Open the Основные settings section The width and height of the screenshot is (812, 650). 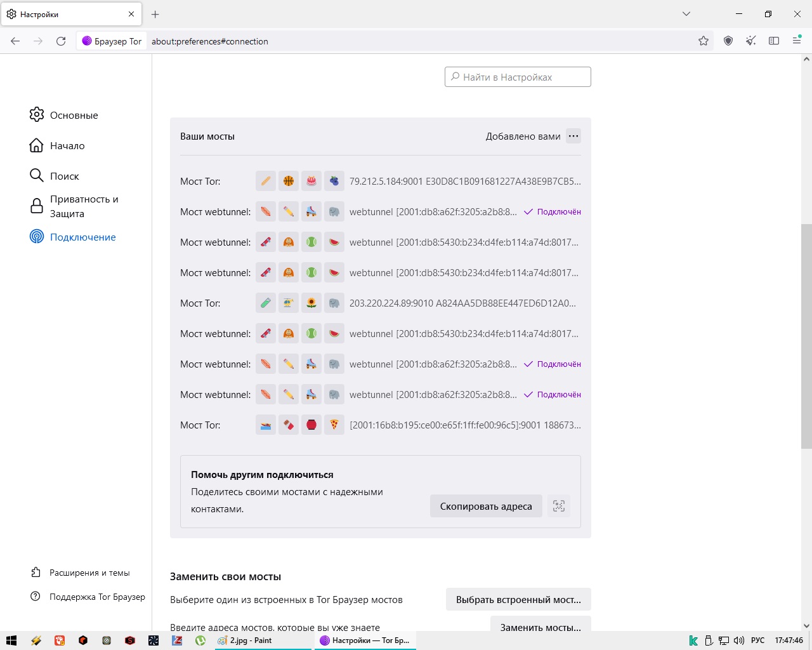pyautogui.click(x=63, y=115)
